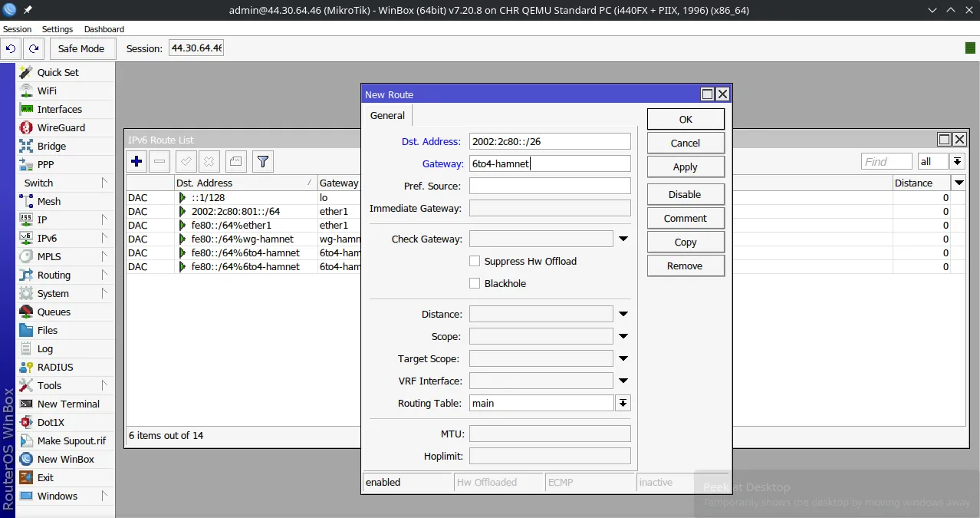Open the Queues sidebar entry
The image size is (980, 518).
pyautogui.click(x=54, y=312)
